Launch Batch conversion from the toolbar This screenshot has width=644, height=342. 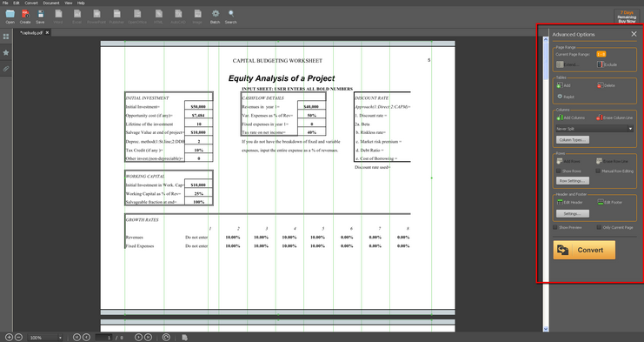coord(216,17)
